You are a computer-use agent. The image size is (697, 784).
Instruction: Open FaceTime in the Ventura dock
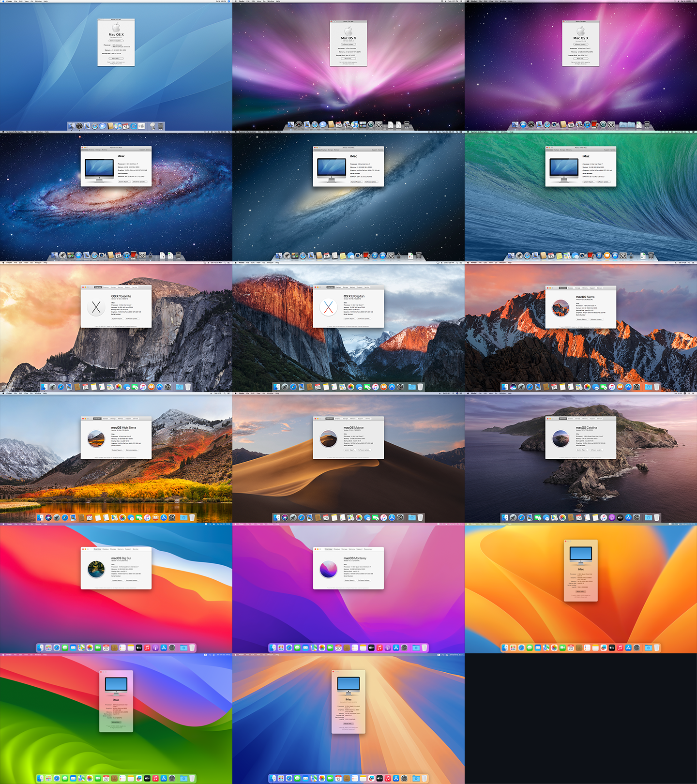[562, 648]
